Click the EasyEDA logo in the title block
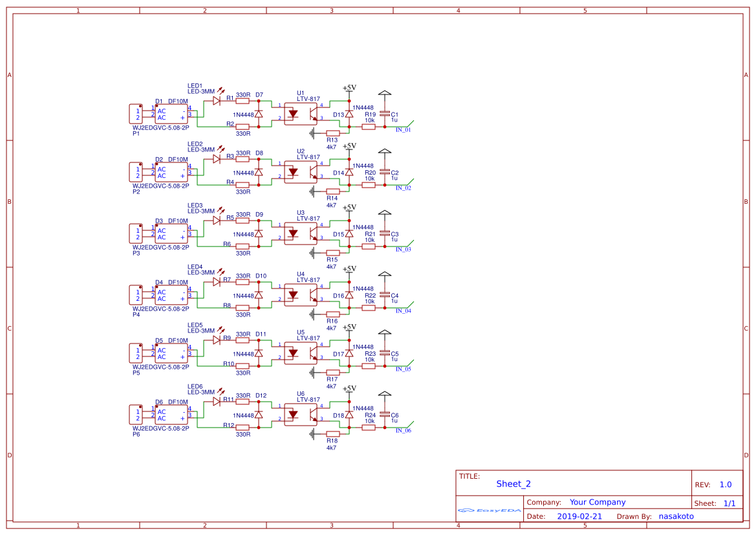Screen dimensions: 756x535 pos(488,510)
